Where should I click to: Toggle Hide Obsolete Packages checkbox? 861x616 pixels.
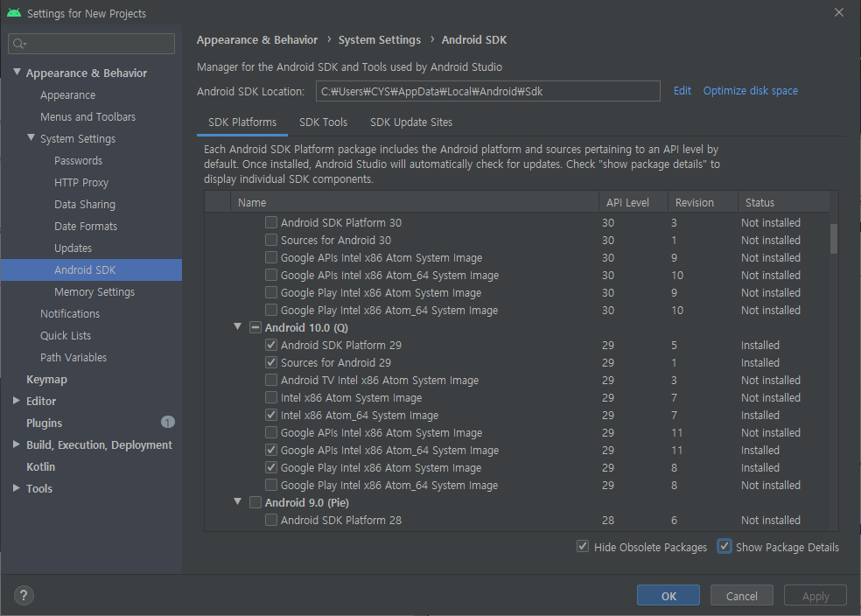point(583,546)
